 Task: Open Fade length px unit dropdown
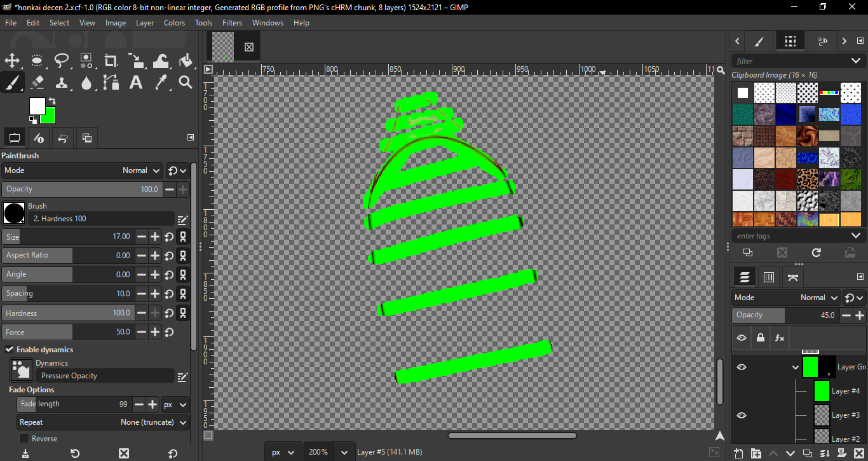[x=175, y=404]
